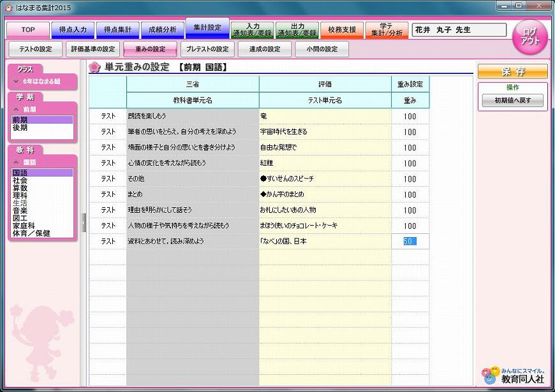Click textbook unit 心情の変化を考えながら読もう

[x=166, y=163]
